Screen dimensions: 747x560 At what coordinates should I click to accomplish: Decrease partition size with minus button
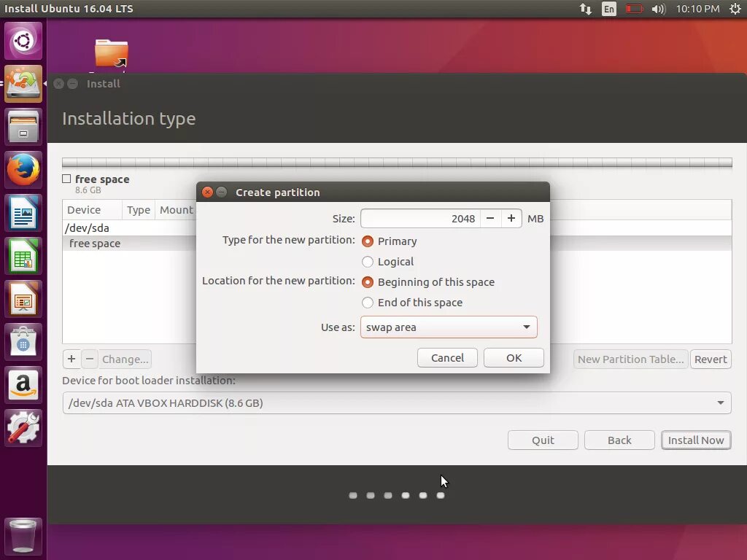pyautogui.click(x=490, y=218)
